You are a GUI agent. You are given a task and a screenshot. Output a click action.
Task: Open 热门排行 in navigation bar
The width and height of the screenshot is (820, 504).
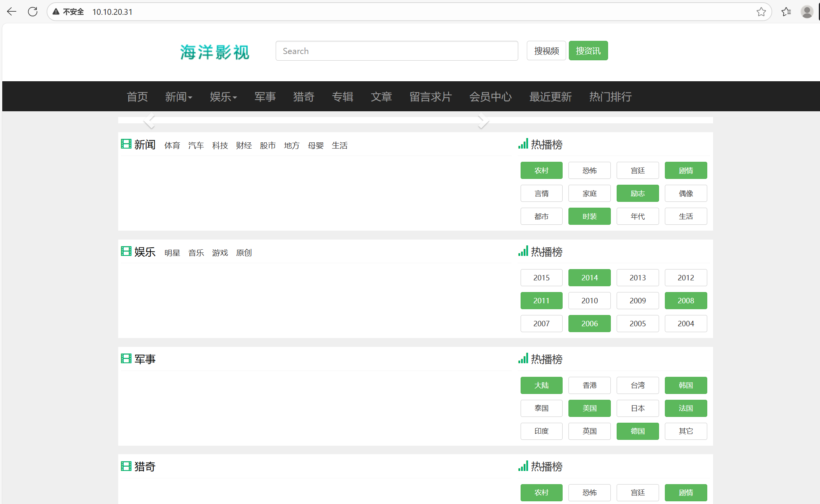click(x=610, y=96)
